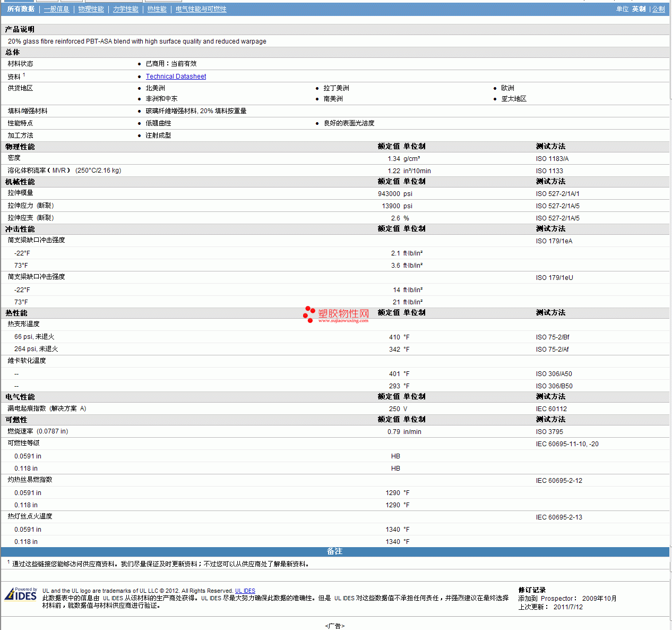This screenshot has width=672, height=630.
Task: Select the 所有数据 tab
Action: click(x=21, y=9)
